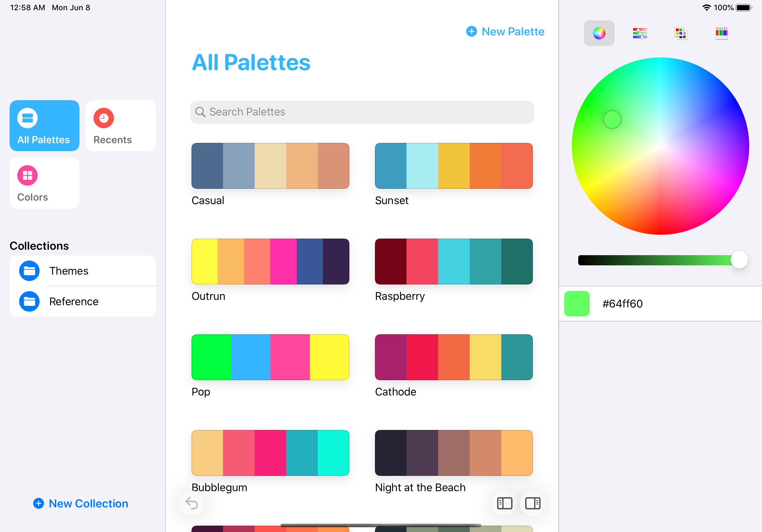Image resolution: width=762 pixels, height=532 pixels.
Task: Click the undo arrow button
Action: tap(191, 503)
